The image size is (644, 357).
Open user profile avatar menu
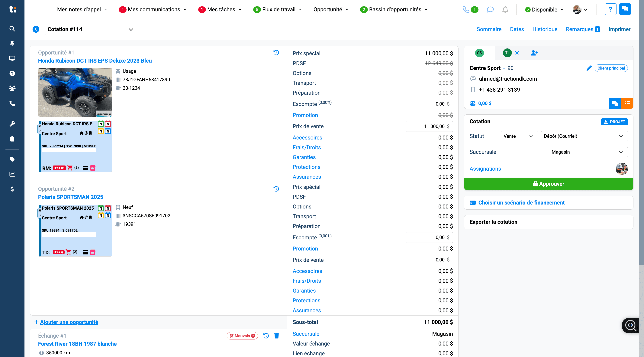[x=580, y=9]
